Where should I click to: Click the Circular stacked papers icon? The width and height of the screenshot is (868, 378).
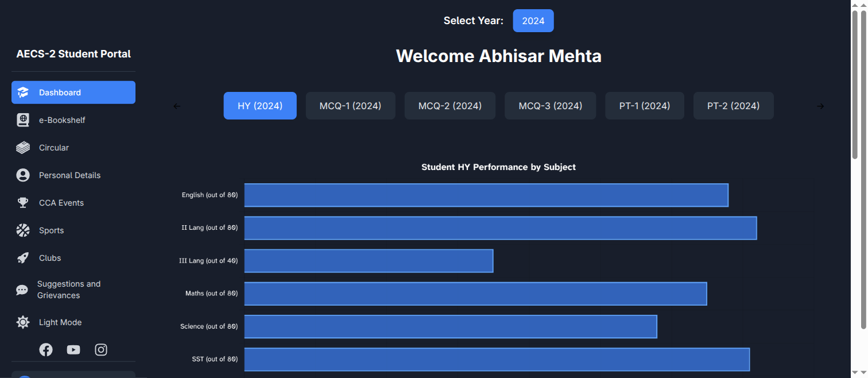(23, 148)
